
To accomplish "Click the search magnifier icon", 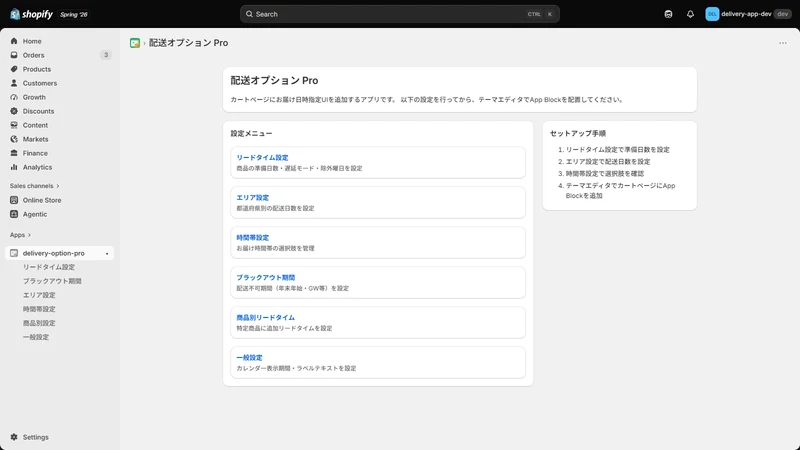I will point(249,14).
